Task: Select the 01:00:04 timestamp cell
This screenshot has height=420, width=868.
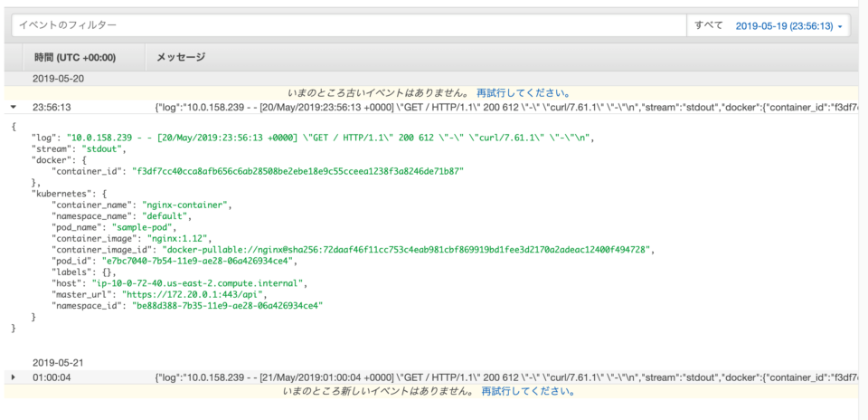Action: tap(52, 377)
